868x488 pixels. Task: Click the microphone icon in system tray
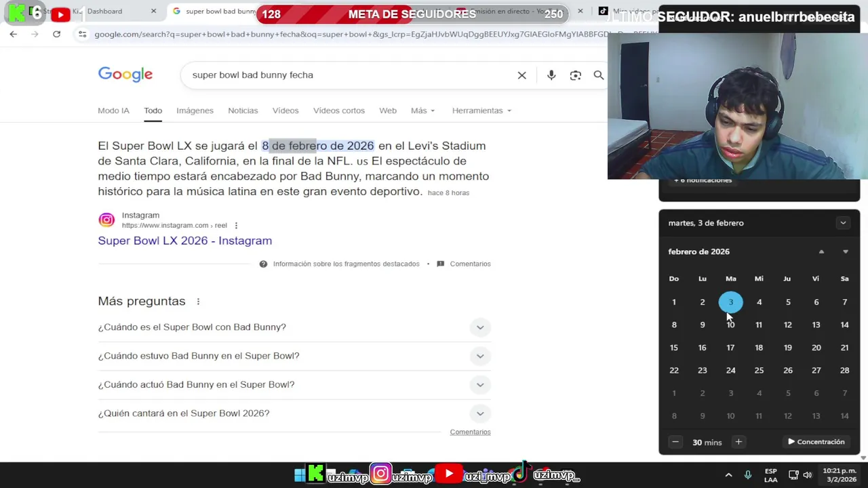pos(747,475)
